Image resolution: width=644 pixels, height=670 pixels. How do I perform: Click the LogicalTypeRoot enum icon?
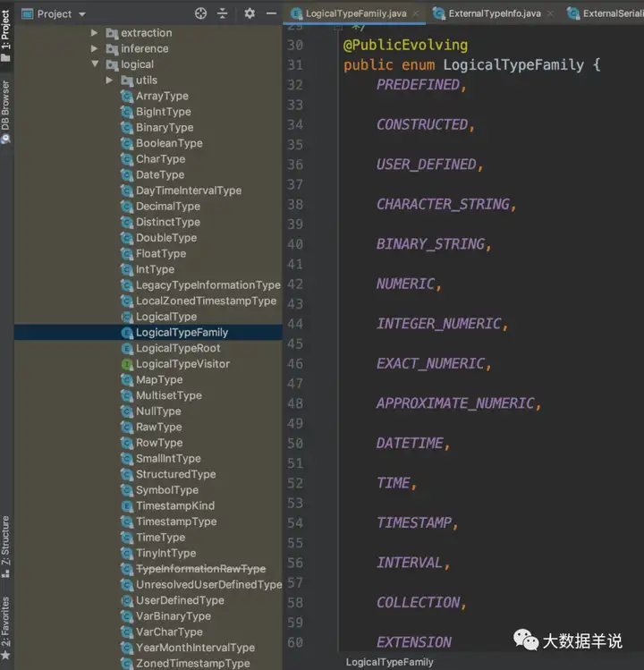coord(127,349)
